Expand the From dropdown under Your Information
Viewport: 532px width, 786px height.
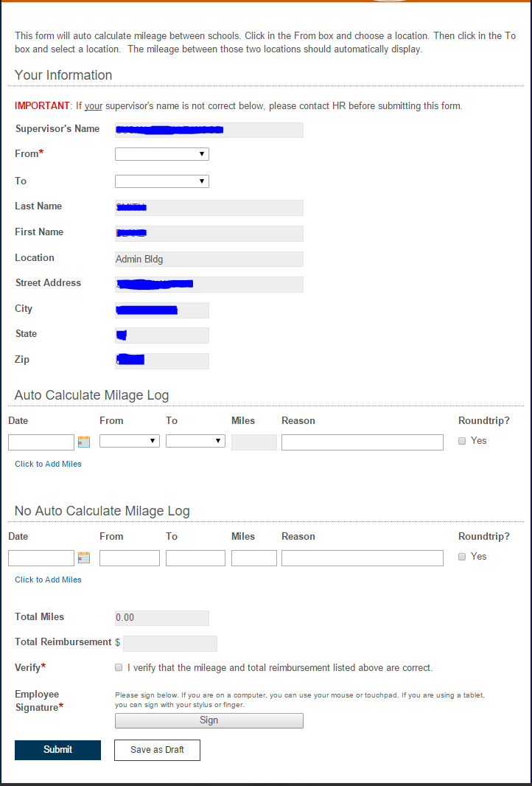pos(162,154)
